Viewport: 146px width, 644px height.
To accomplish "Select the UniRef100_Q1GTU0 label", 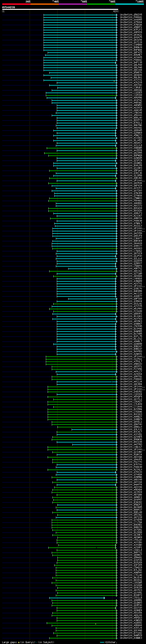I will [x=131, y=608].
